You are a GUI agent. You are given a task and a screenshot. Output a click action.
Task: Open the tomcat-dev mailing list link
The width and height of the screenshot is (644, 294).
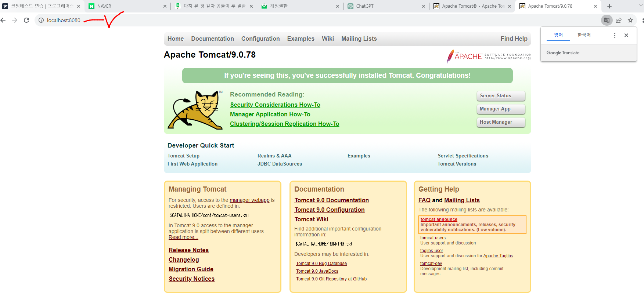[x=431, y=264]
